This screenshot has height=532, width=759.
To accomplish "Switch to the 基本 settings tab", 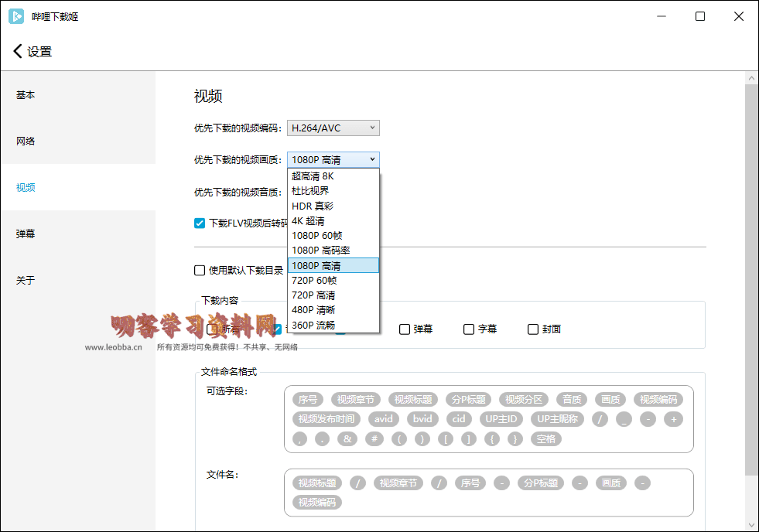I will 26,95.
